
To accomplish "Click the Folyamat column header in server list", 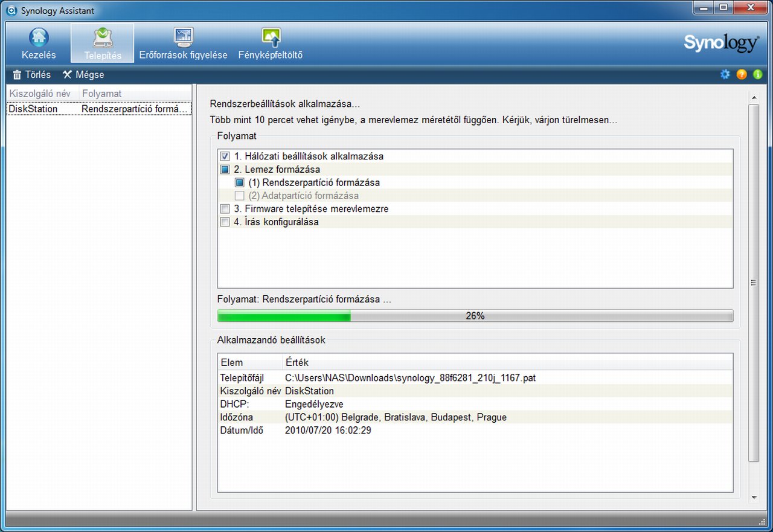I will click(135, 94).
